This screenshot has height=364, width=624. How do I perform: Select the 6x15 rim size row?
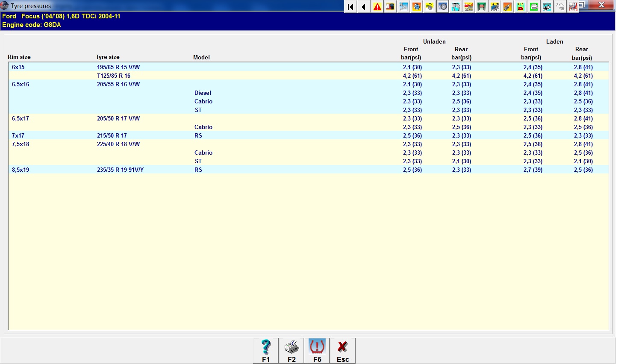[x=18, y=67]
